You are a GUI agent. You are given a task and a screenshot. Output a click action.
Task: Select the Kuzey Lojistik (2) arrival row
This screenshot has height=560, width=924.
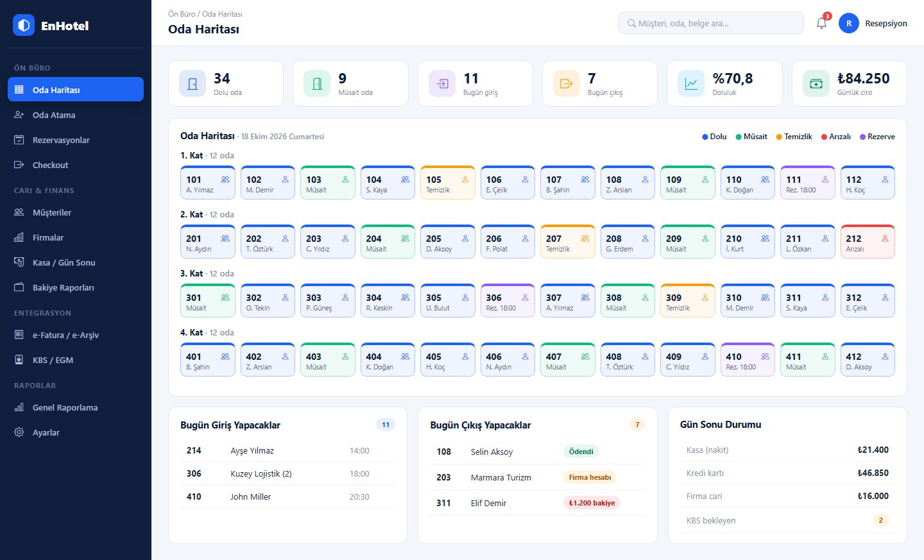(287, 473)
